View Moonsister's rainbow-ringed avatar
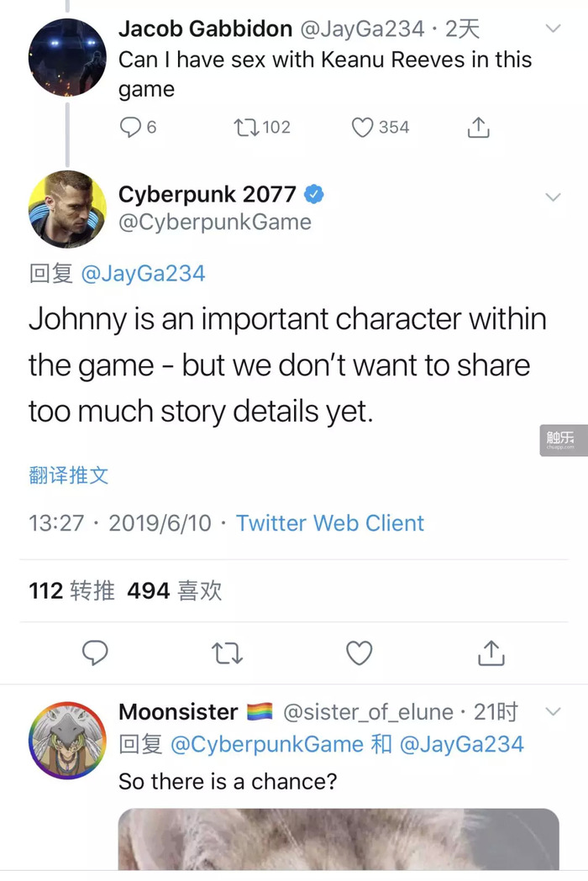588x881 pixels. 67,740
